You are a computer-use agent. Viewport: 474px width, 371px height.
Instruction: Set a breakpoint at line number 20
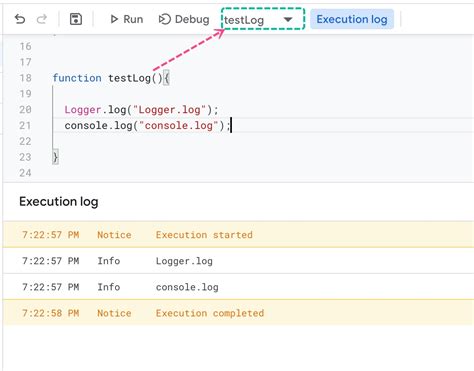pos(25,110)
